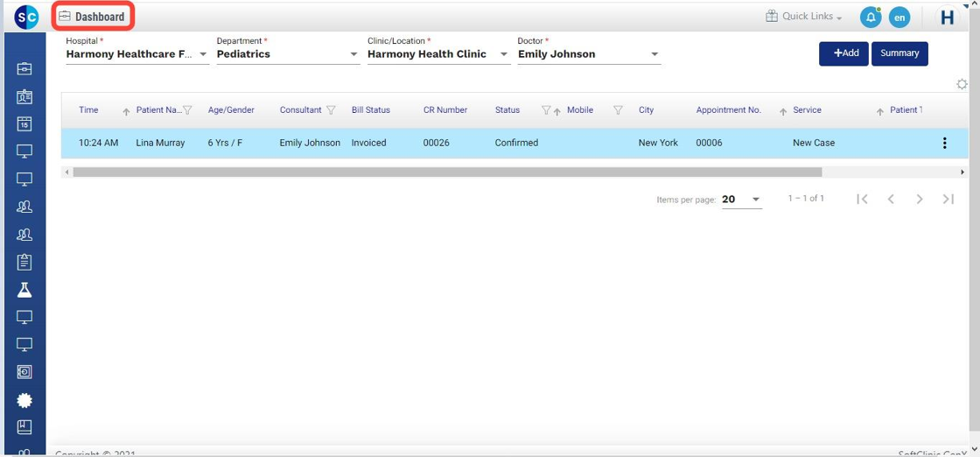The width and height of the screenshot is (980, 457).
Task: Sort by the Status column arrow
Action: pyautogui.click(x=556, y=111)
